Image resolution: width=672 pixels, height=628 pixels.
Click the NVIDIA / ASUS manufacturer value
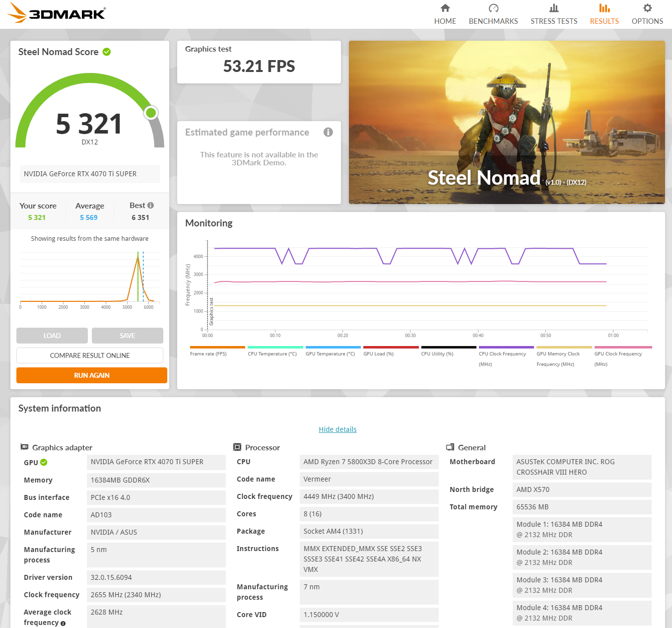[156, 532]
